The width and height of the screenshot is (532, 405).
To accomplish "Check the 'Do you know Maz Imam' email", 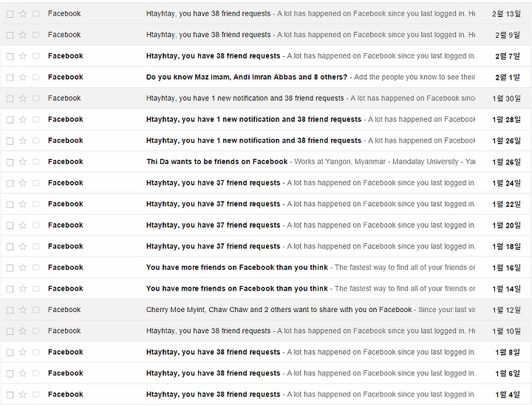I will click(10, 78).
